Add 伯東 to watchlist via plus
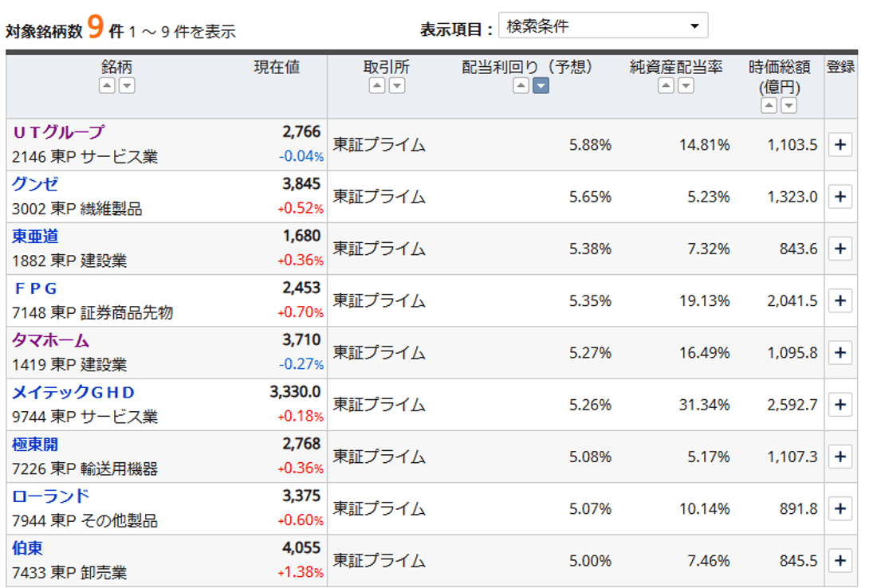This screenshot has height=588, width=873. click(x=840, y=561)
